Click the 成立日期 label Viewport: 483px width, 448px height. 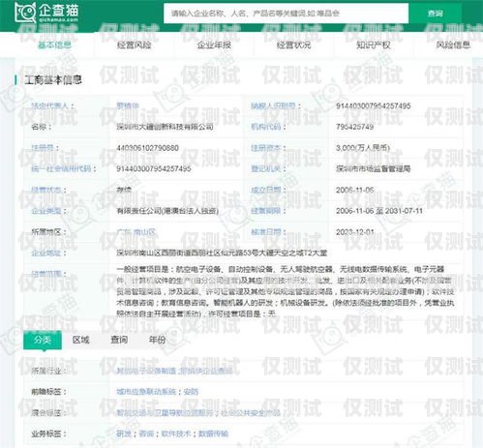[x=266, y=190]
